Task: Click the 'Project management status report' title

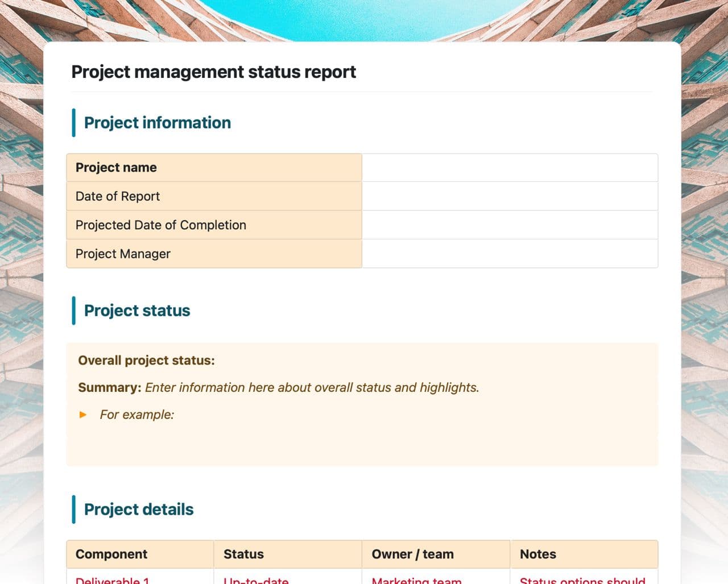Action: [x=213, y=72]
